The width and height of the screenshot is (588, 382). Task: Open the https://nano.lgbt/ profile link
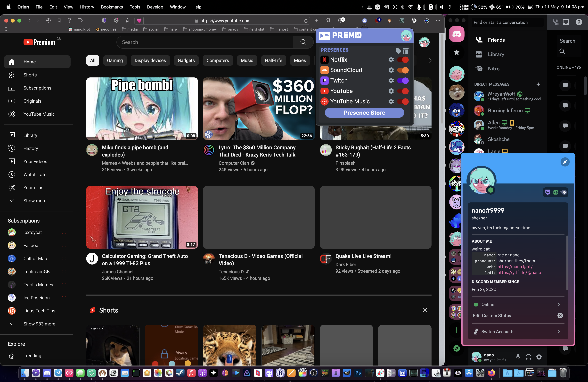tap(515, 267)
